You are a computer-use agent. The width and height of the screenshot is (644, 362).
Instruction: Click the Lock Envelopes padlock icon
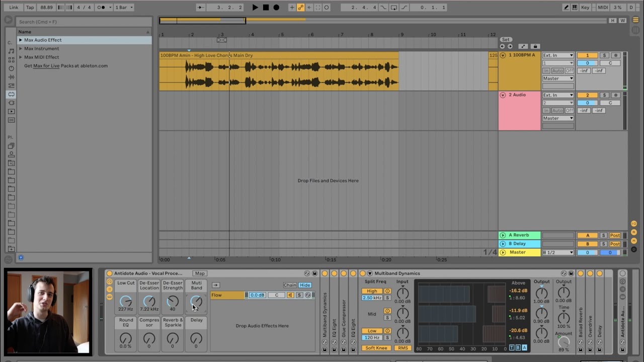tap(535, 46)
